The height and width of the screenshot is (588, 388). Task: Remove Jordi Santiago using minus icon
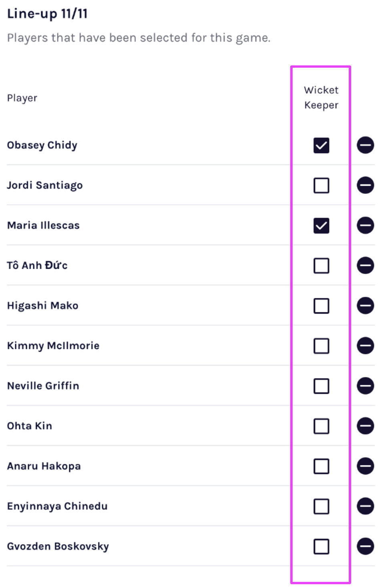[x=365, y=185]
